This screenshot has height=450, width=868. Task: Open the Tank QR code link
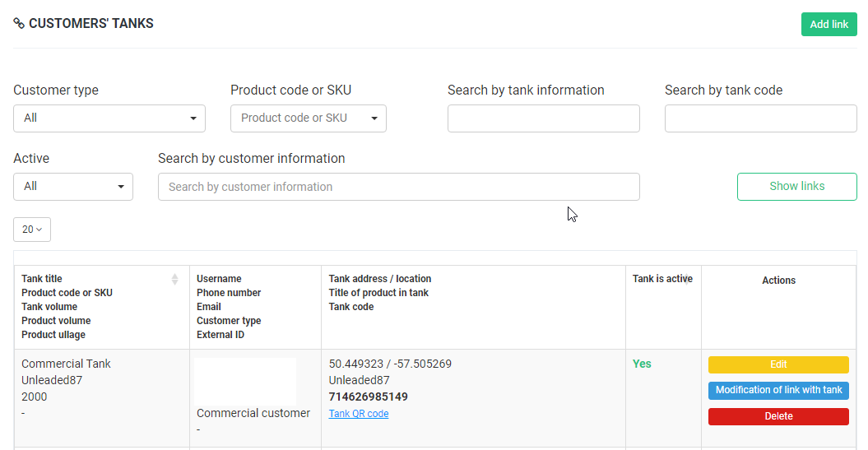pos(359,414)
